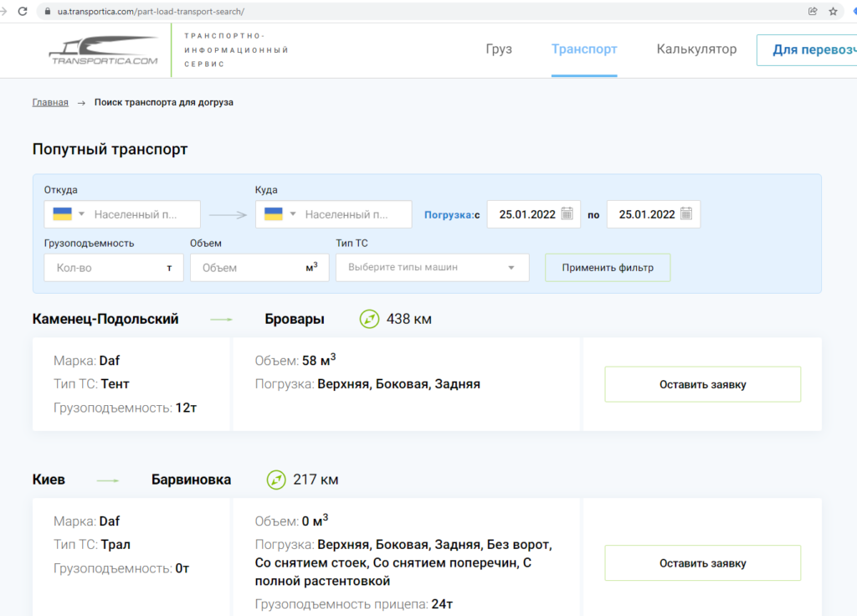Screen dimensions: 857x616
Task: Click the Киев origin heading
Action: [49, 480]
